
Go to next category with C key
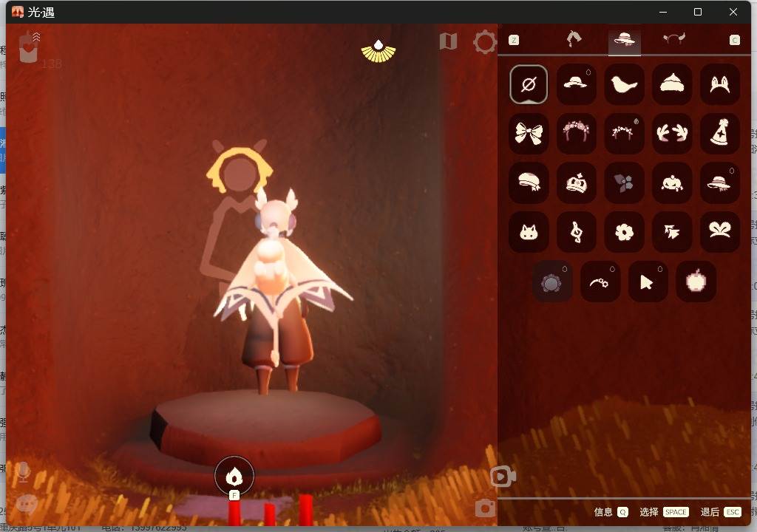click(734, 40)
